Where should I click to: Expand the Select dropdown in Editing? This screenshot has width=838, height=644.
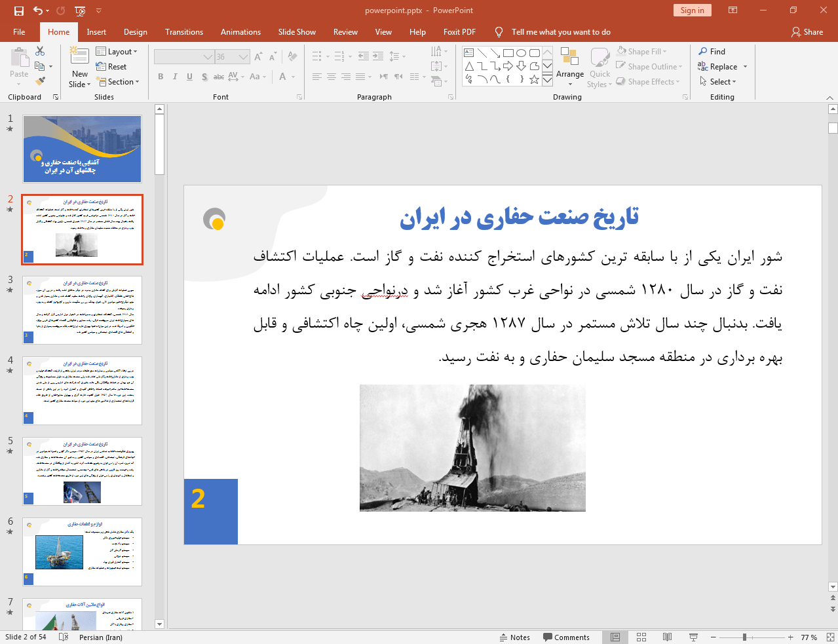[x=718, y=82]
